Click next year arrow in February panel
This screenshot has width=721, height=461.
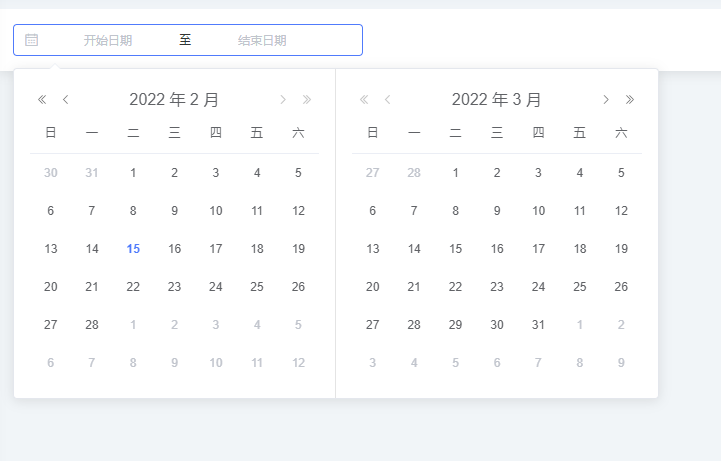pyautogui.click(x=307, y=99)
